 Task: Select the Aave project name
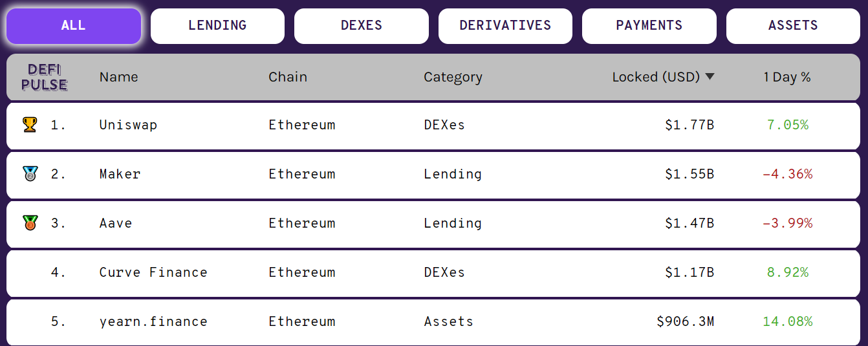[x=116, y=223]
